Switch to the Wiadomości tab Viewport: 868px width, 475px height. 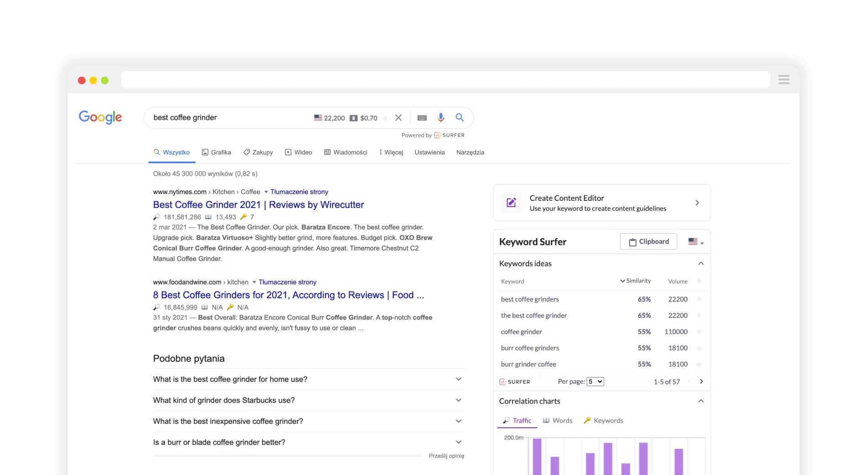tap(346, 152)
